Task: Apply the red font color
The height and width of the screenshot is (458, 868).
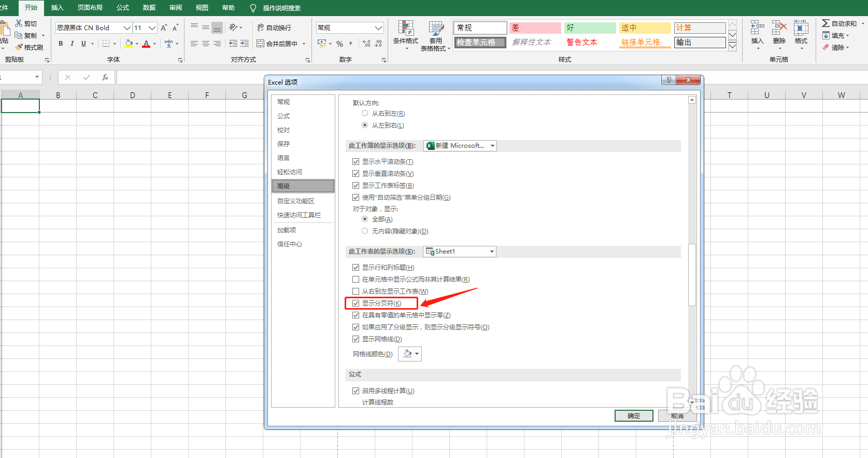Action: pyautogui.click(x=146, y=44)
